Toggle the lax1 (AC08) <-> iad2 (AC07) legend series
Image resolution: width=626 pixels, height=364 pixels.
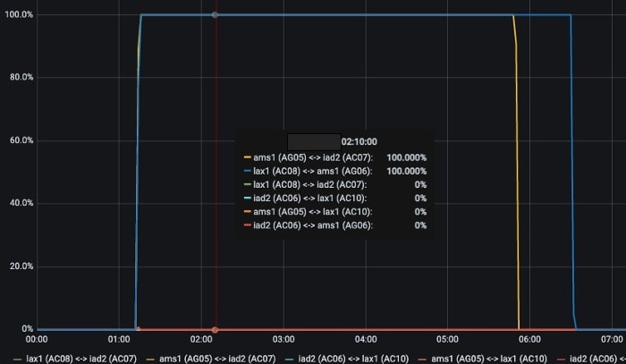click(72, 358)
